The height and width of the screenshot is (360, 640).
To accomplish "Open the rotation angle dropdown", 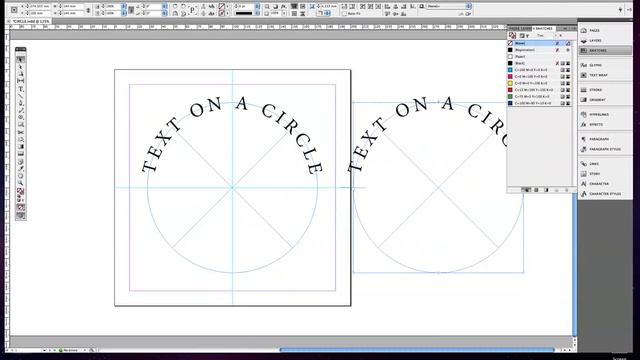I will pyautogui.click(x=164, y=7).
